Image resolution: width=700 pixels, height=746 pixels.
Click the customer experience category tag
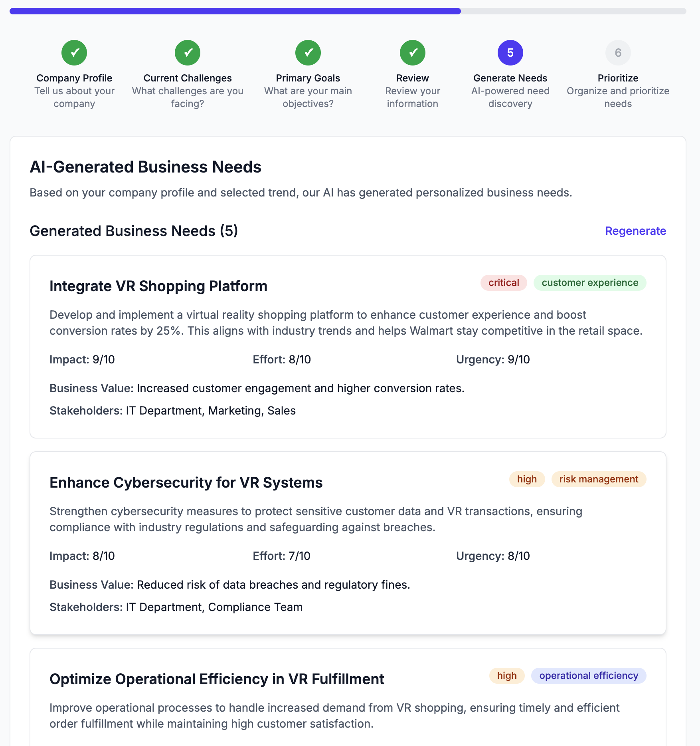point(590,283)
